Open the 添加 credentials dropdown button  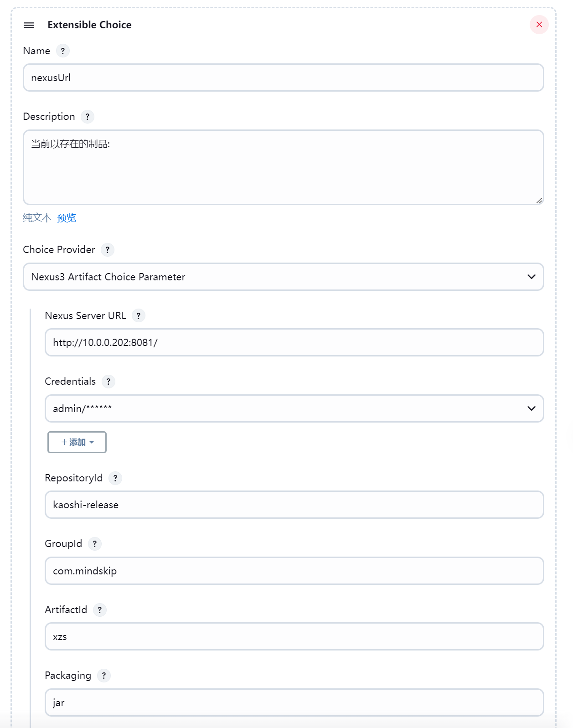tap(77, 442)
